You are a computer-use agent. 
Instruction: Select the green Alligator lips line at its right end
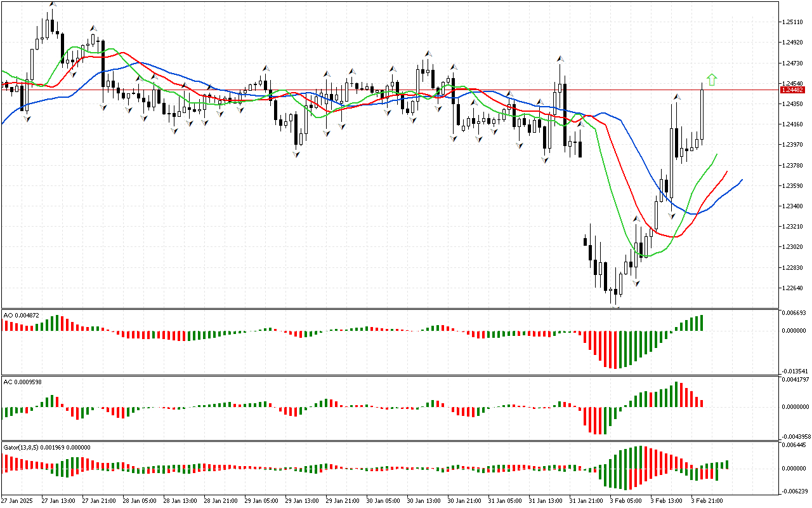[x=716, y=155]
